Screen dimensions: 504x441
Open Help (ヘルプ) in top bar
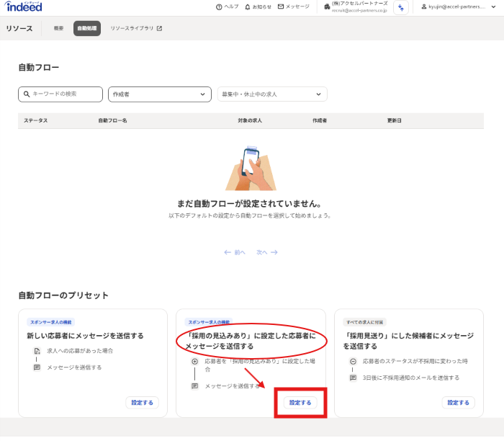[x=228, y=6]
